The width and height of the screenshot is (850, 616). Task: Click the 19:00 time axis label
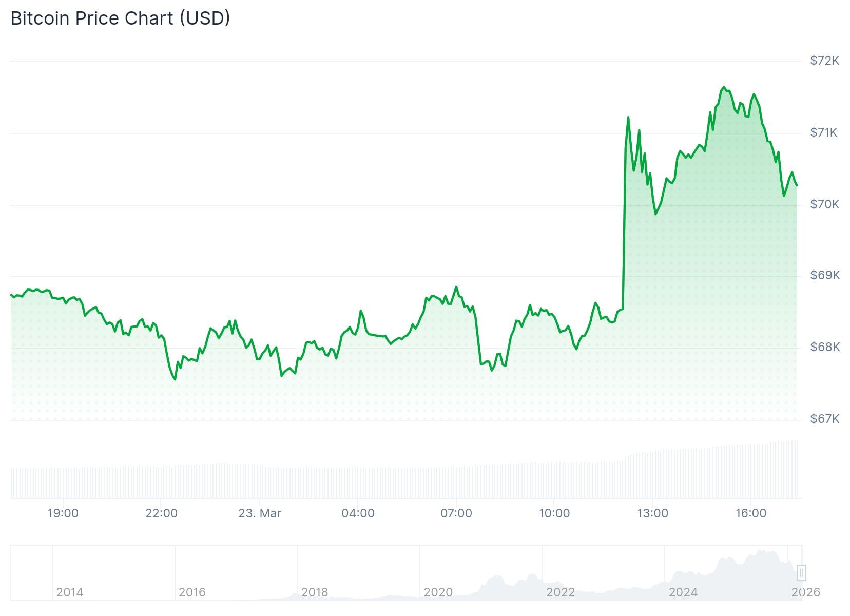pyautogui.click(x=63, y=513)
